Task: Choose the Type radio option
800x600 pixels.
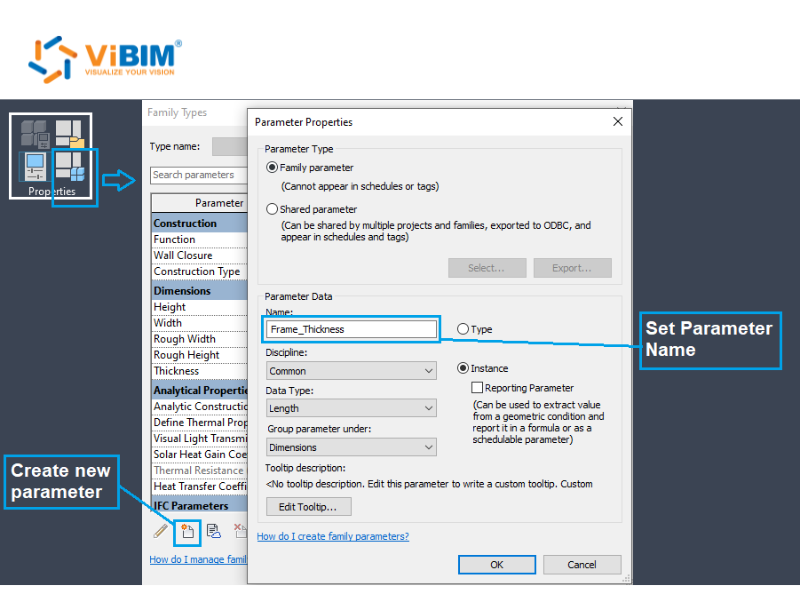Action: (x=463, y=329)
